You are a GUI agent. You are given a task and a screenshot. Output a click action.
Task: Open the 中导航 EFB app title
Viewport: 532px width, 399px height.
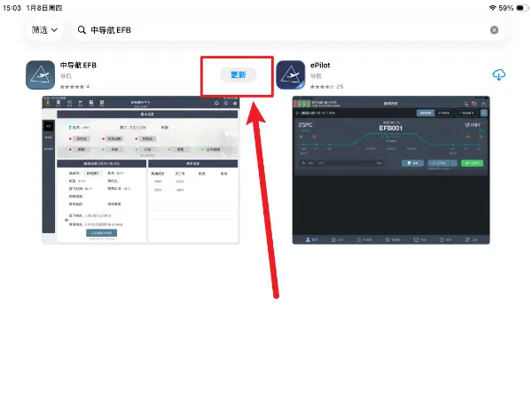[x=78, y=65]
